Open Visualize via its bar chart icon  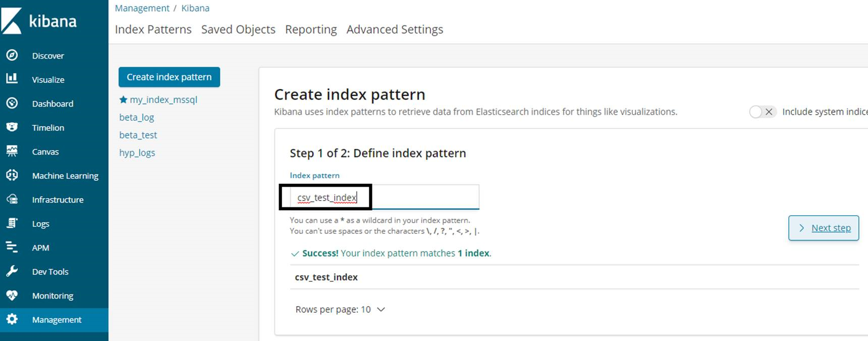pos(12,78)
